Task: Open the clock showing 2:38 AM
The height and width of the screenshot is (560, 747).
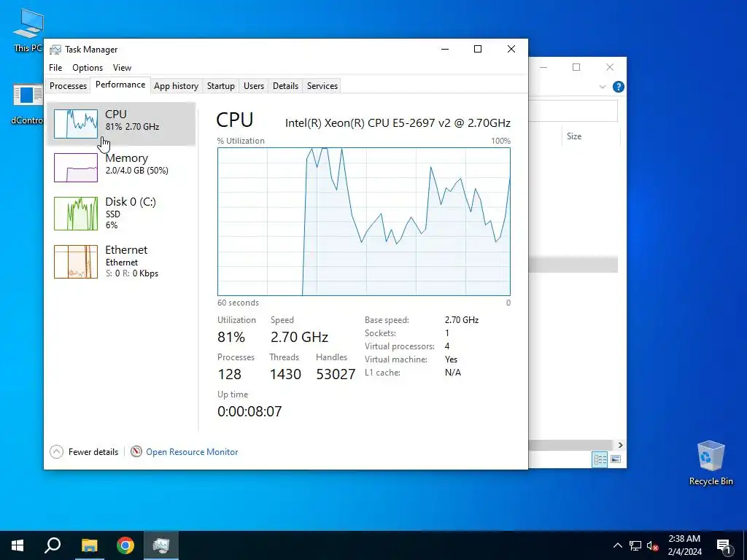Action: 684,545
